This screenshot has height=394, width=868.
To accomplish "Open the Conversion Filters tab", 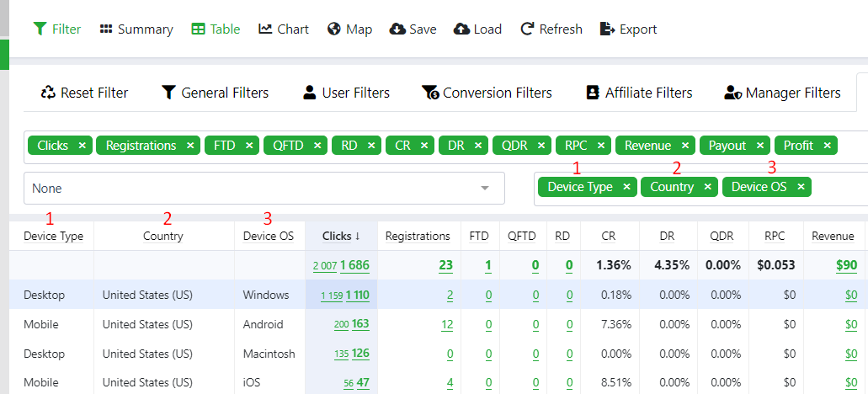I will coord(487,93).
